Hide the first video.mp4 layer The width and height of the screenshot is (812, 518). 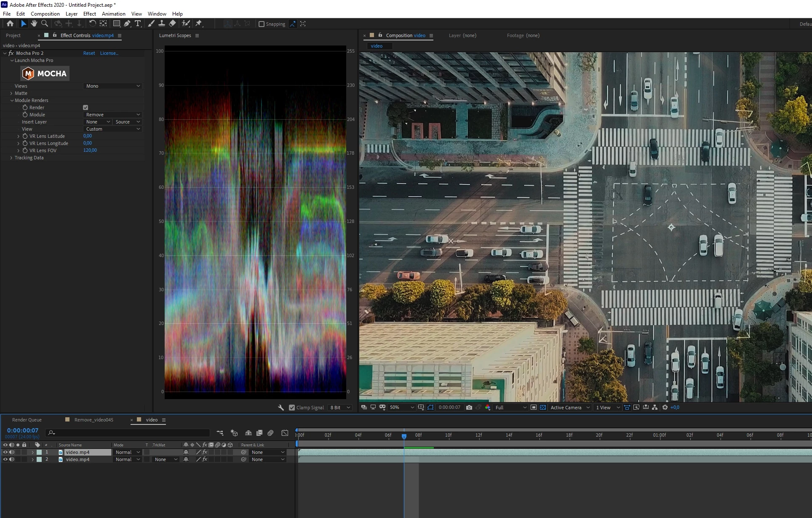click(x=5, y=452)
